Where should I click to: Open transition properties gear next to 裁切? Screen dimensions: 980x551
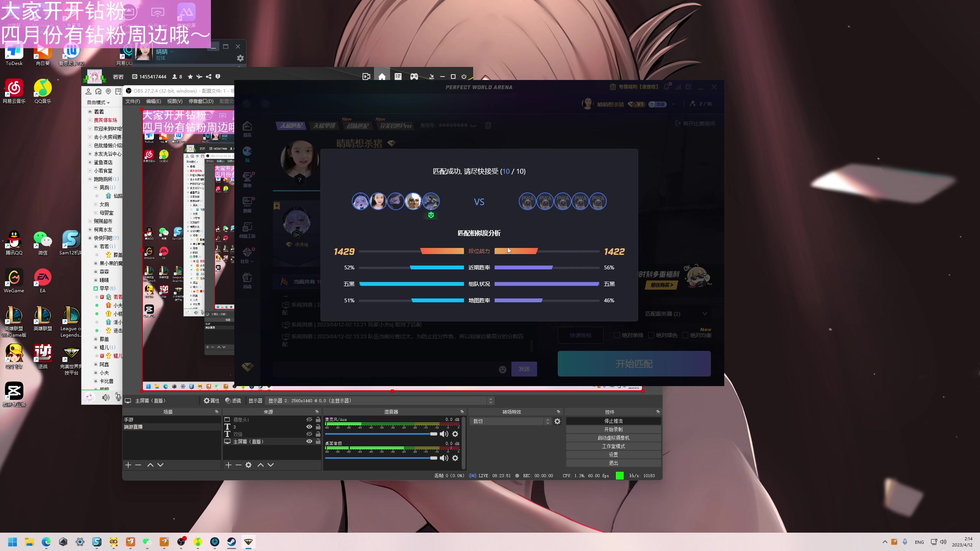(x=557, y=421)
